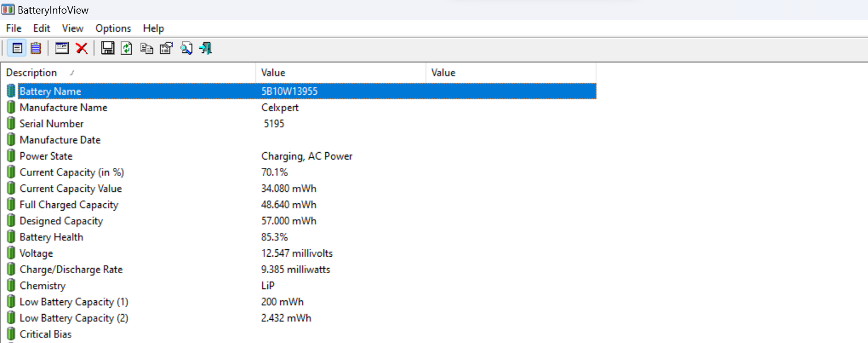Sort by the Description column header
Image resolution: width=868 pixels, height=343 pixels.
click(x=32, y=73)
